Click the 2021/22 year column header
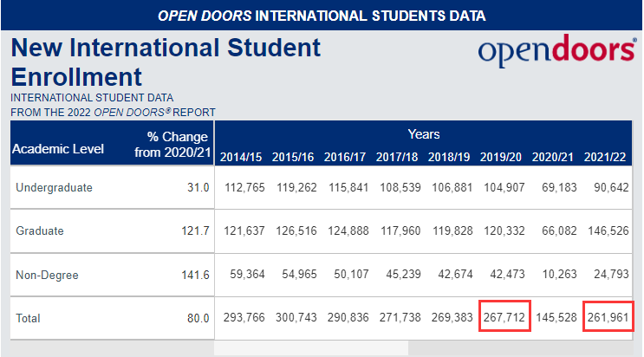 (x=605, y=157)
